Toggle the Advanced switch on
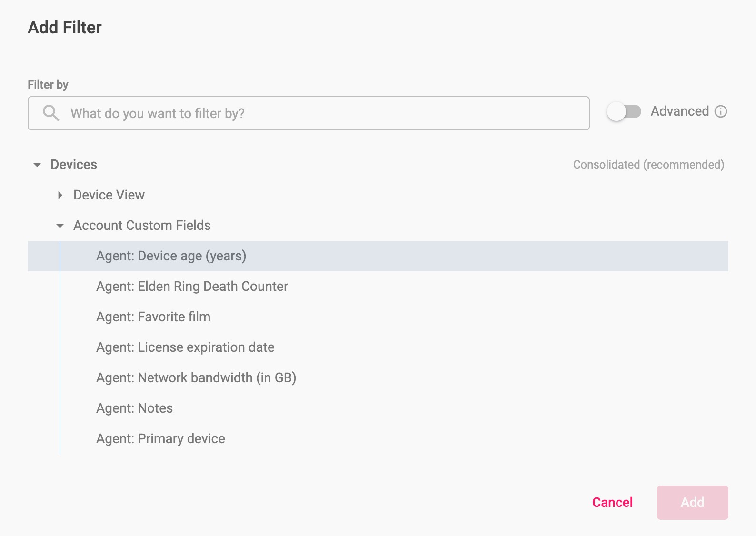756x536 pixels. [624, 111]
